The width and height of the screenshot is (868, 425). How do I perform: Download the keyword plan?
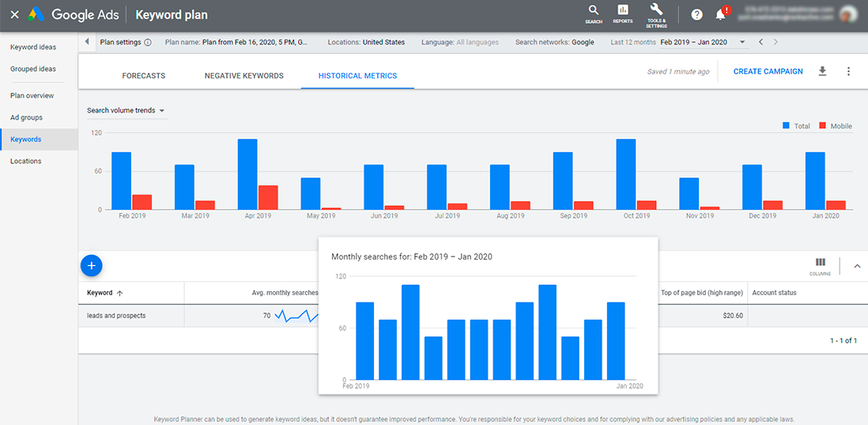coord(823,71)
